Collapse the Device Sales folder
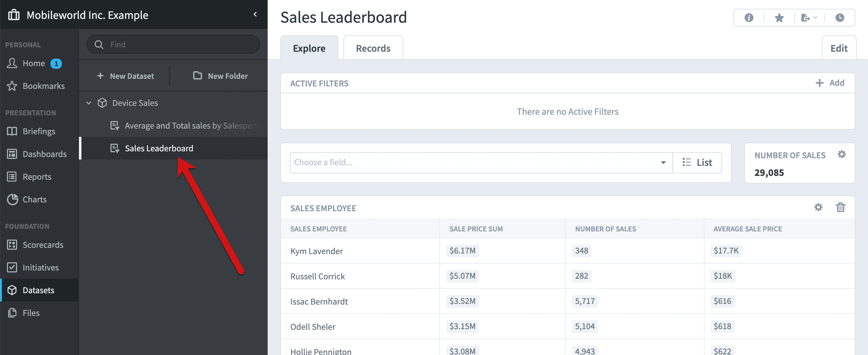This screenshot has height=355, width=868. 89,103
